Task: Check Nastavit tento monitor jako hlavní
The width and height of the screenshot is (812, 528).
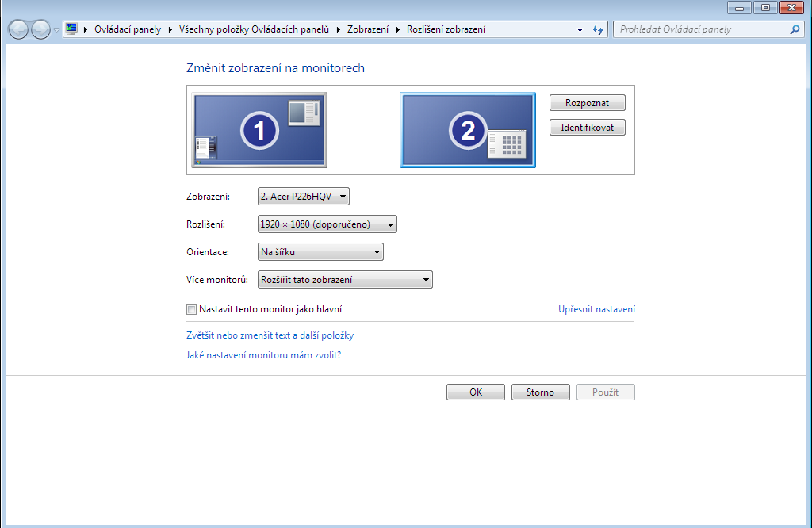Action: pyautogui.click(x=192, y=309)
